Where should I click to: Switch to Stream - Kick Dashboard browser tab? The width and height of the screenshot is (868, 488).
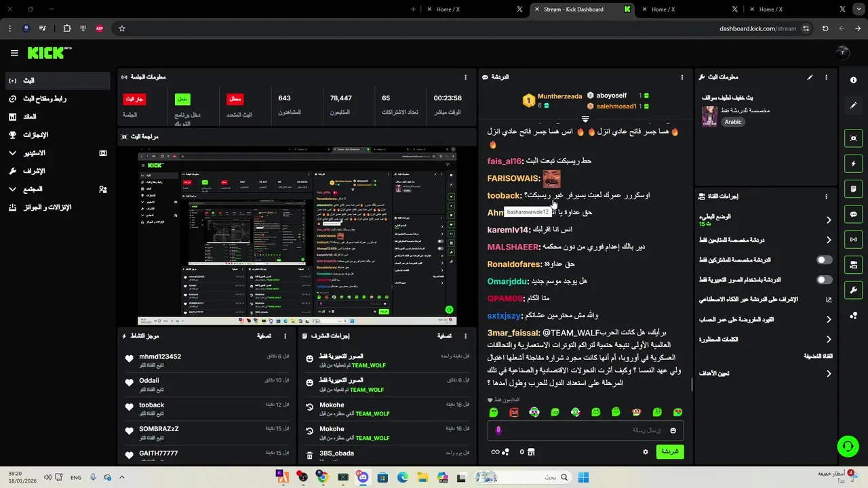tap(581, 9)
